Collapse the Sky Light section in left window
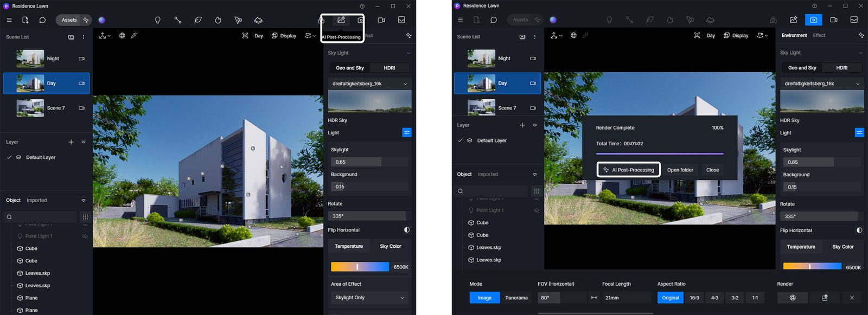The width and height of the screenshot is (868, 315). [x=409, y=53]
